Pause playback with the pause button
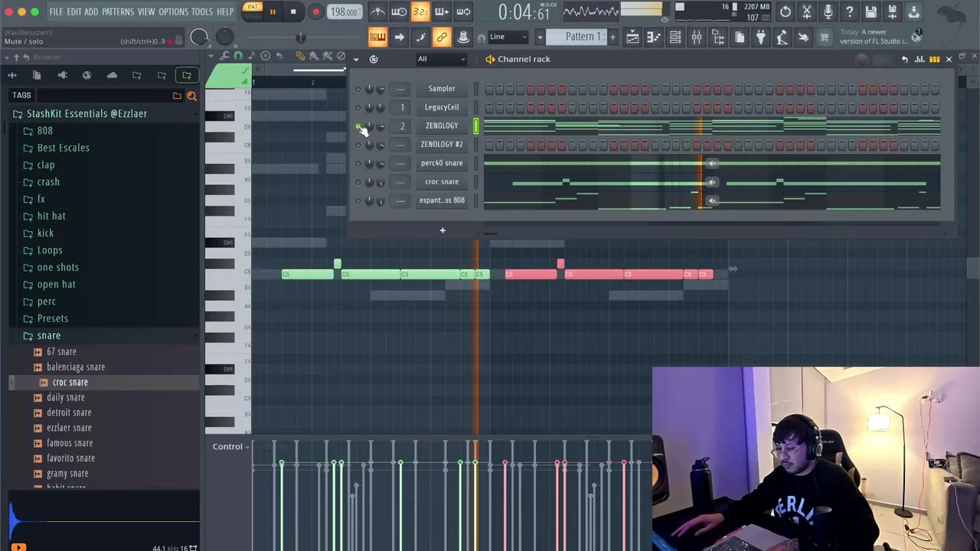Viewport: 980px width, 551px height. (x=273, y=12)
